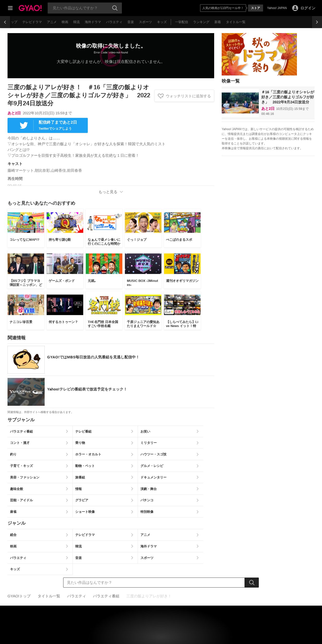Open 総合 genre row

pos(40,535)
